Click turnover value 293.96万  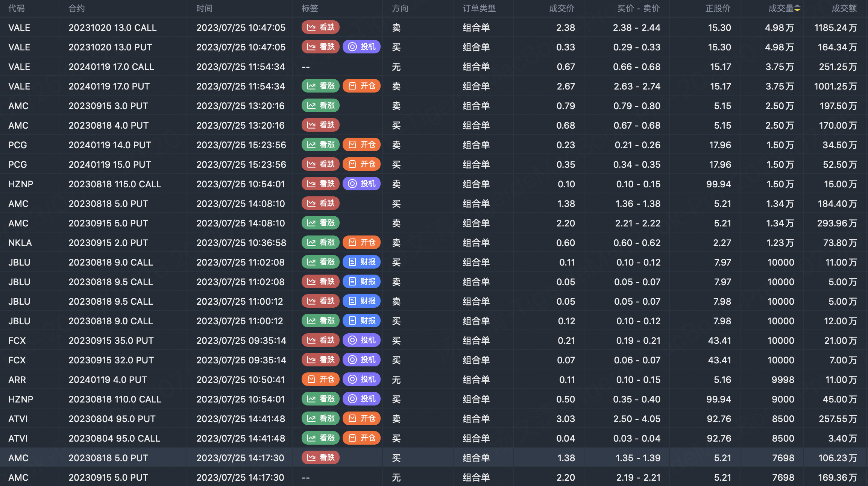pyautogui.click(x=837, y=223)
